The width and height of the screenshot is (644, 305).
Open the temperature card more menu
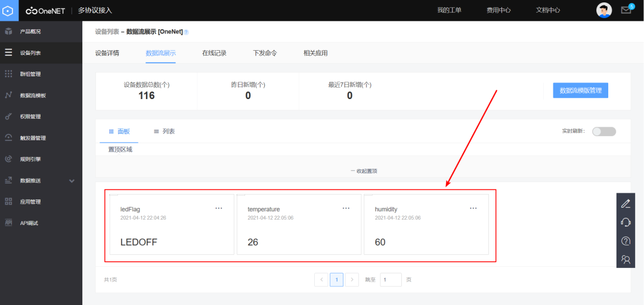pos(346,208)
